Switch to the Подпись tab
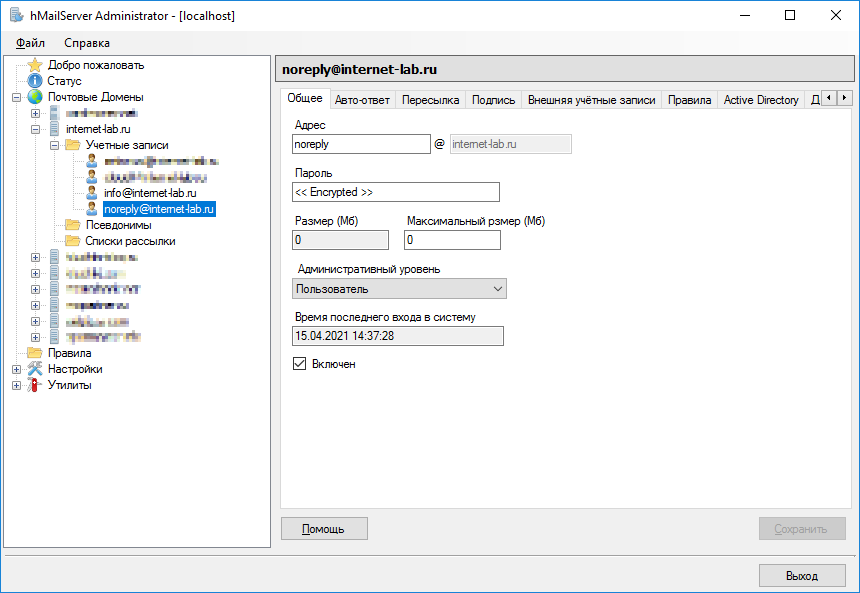 [x=493, y=100]
